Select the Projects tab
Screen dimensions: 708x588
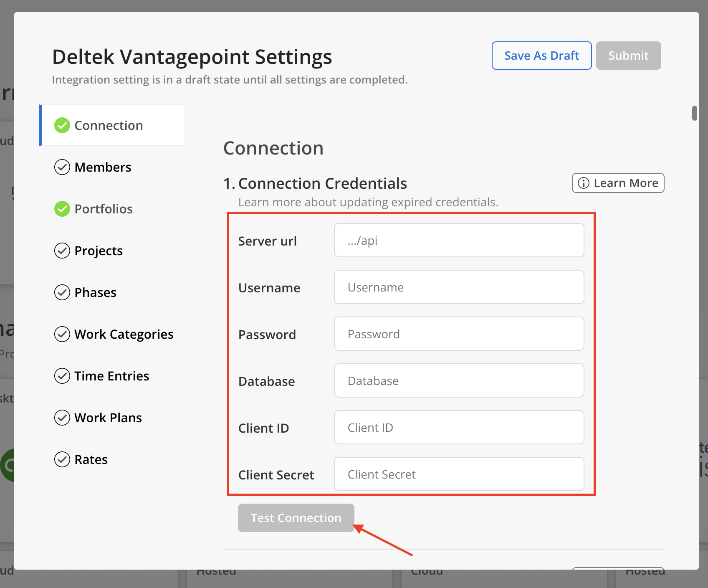pos(112,251)
